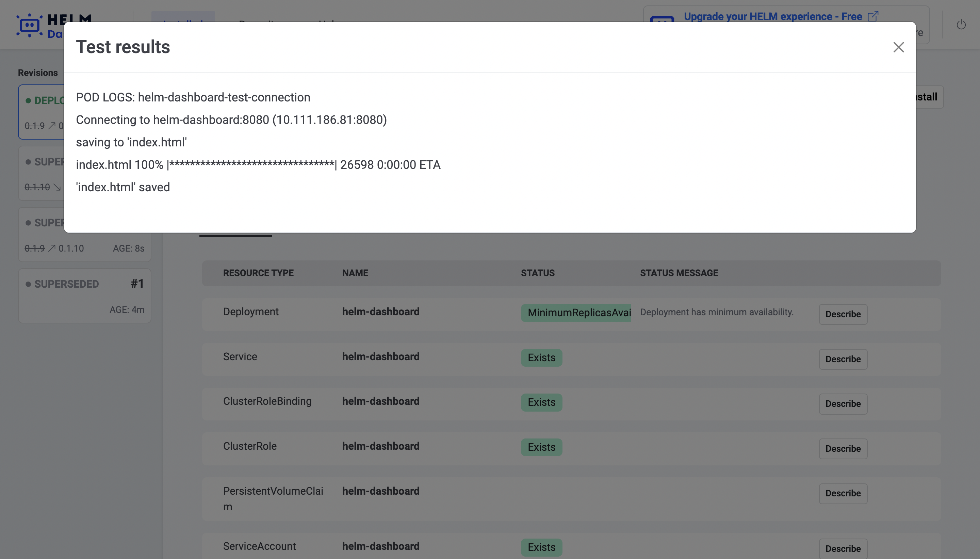Click the Exists badge for Service
980x559 pixels.
tap(541, 357)
